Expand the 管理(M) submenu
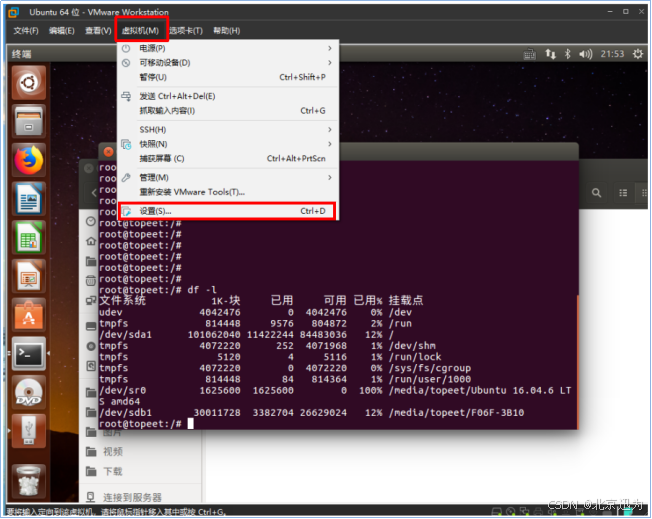Image resolution: width=652 pixels, height=519 pixels. pyautogui.click(x=228, y=178)
